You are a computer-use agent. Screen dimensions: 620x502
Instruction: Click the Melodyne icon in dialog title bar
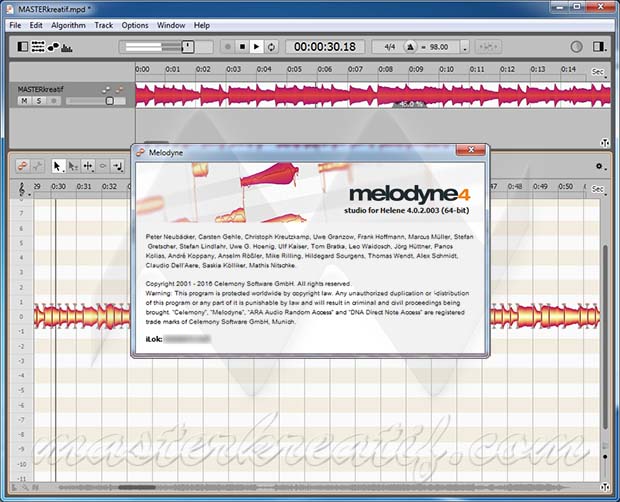tap(140, 152)
